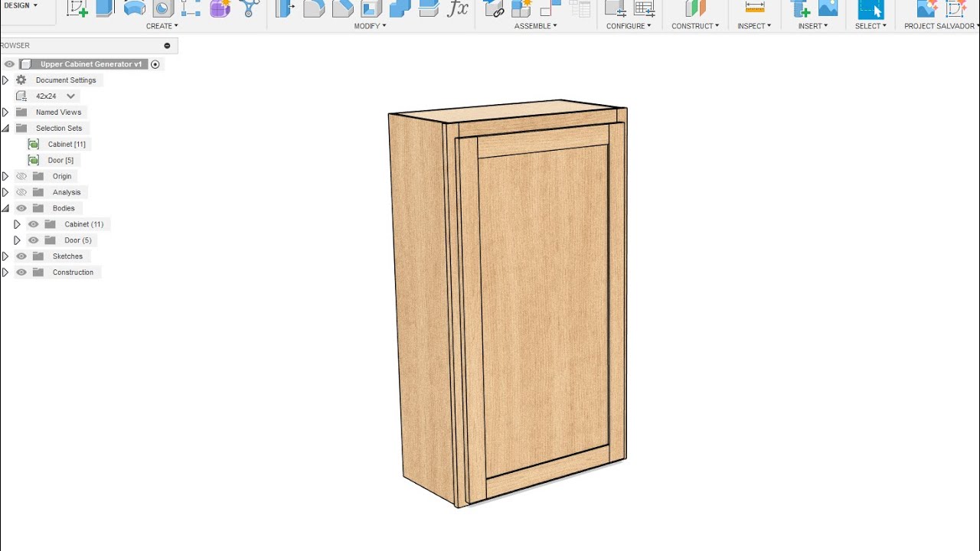Expand the Analysis node
Screen dimensions: 980x551
coord(5,192)
